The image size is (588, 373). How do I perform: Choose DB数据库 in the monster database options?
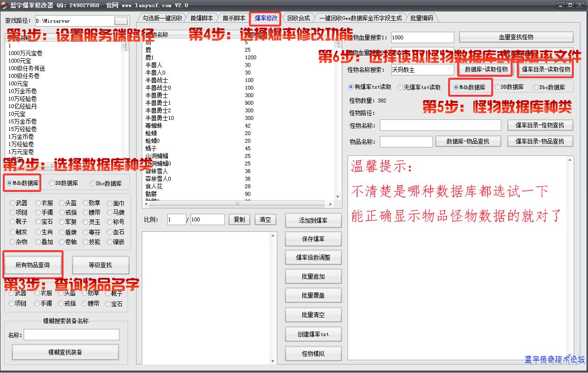click(497, 87)
